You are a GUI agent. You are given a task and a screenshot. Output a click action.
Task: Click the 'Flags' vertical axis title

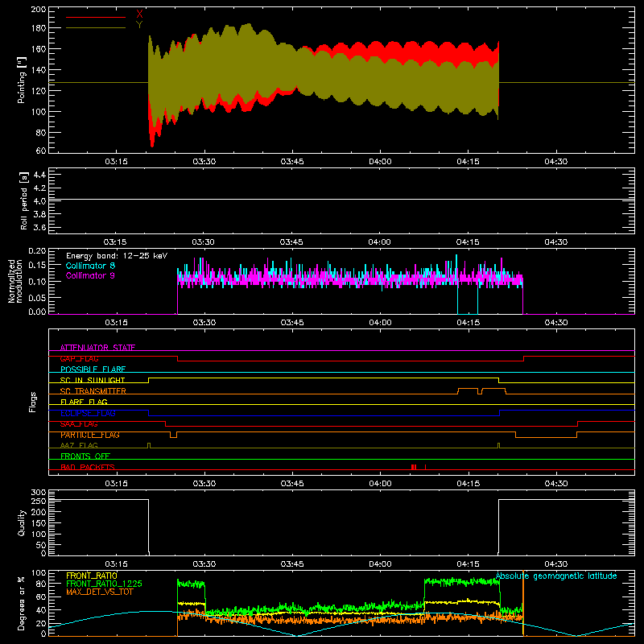33,402
